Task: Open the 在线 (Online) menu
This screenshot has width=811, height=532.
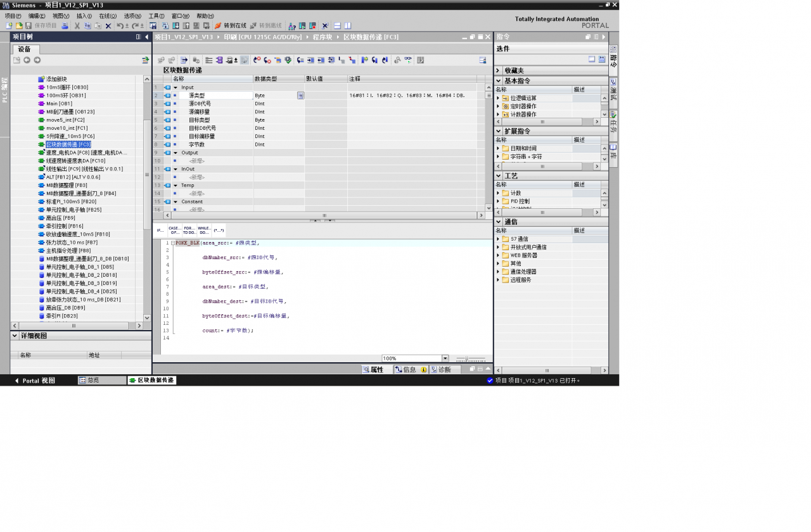Action: click(x=108, y=16)
